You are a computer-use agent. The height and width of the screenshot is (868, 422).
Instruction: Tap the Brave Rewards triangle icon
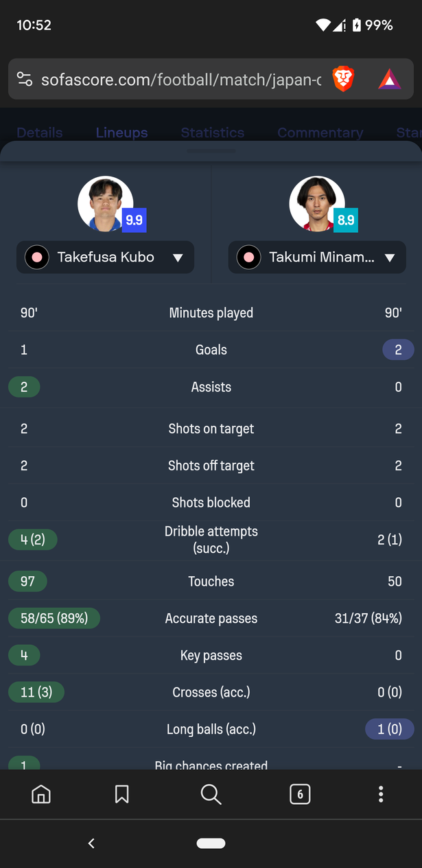pos(389,80)
